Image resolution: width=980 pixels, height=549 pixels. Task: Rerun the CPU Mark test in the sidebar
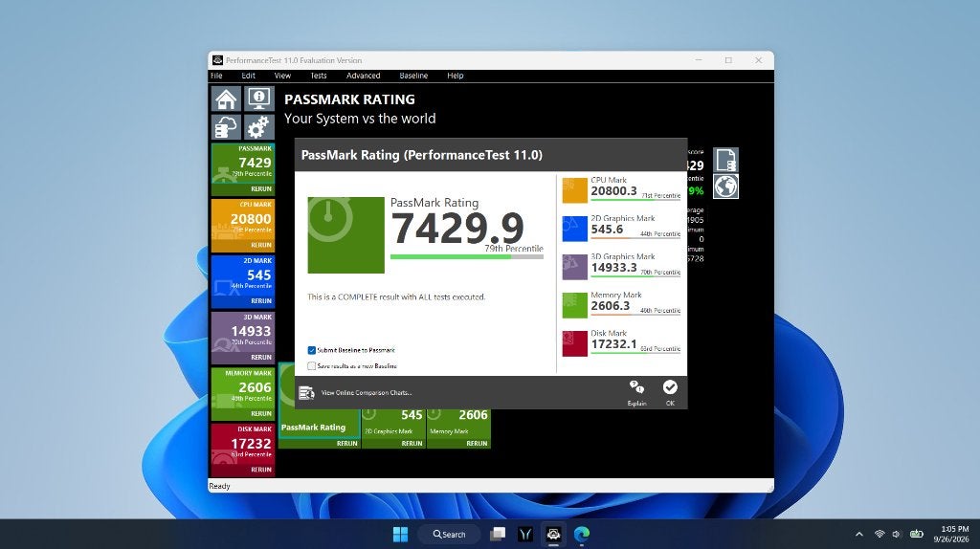click(261, 245)
